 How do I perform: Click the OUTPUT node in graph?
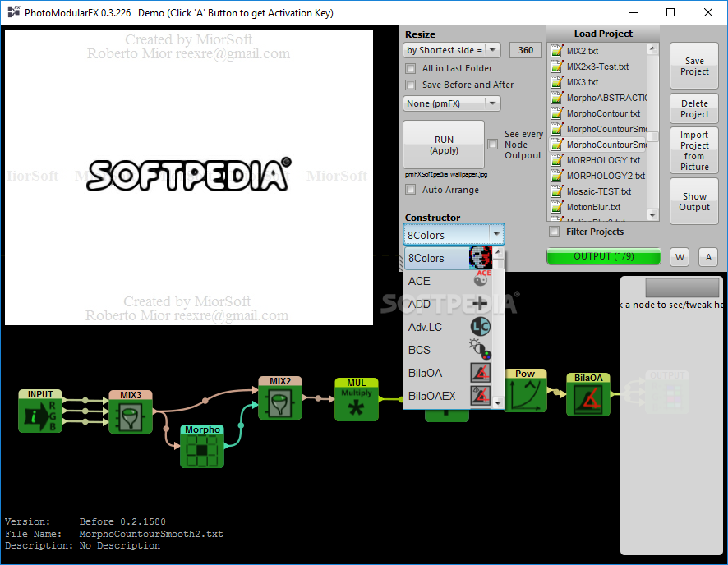click(667, 392)
